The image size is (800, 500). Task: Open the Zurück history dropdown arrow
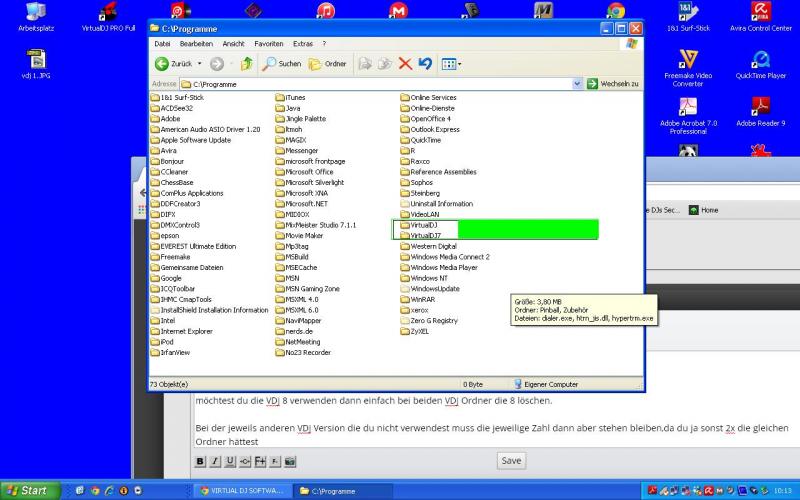tap(201, 63)
